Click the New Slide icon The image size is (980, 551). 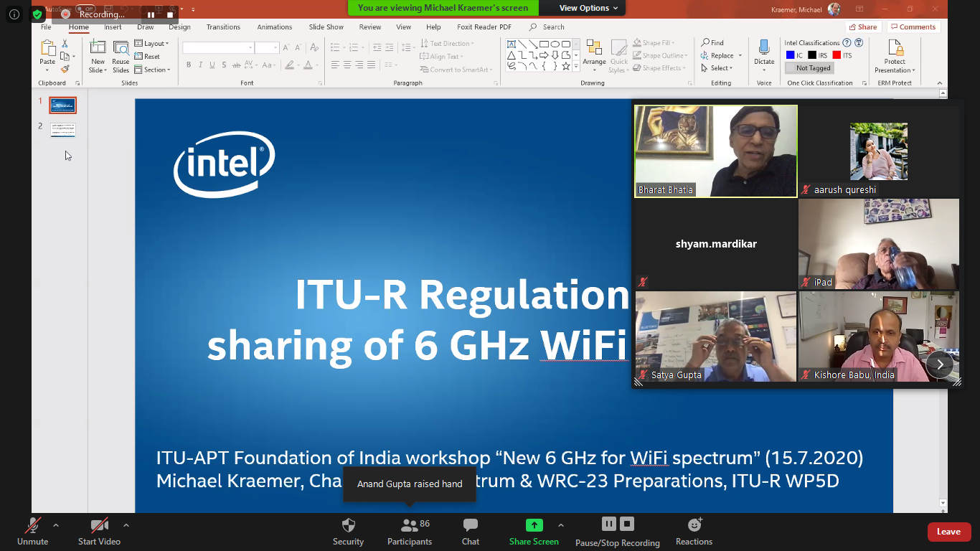click(x=98, y=48)
